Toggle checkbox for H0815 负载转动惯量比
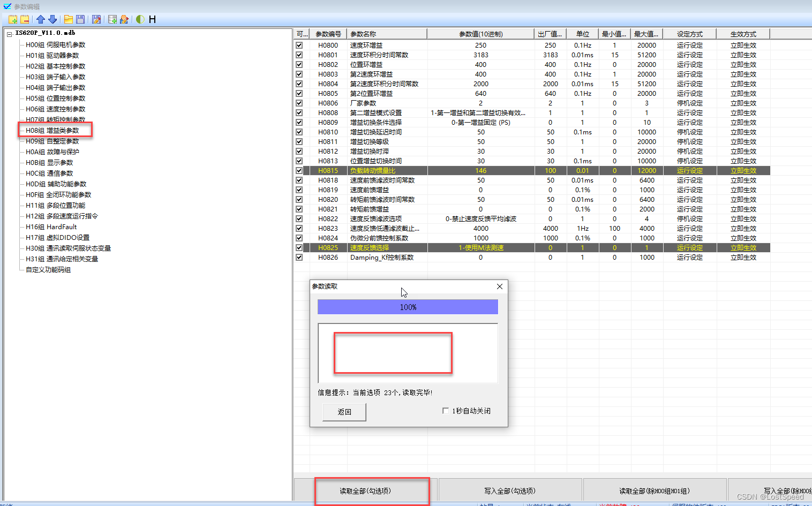The width and height of the screenshot is (812, 506). (299, 171)
